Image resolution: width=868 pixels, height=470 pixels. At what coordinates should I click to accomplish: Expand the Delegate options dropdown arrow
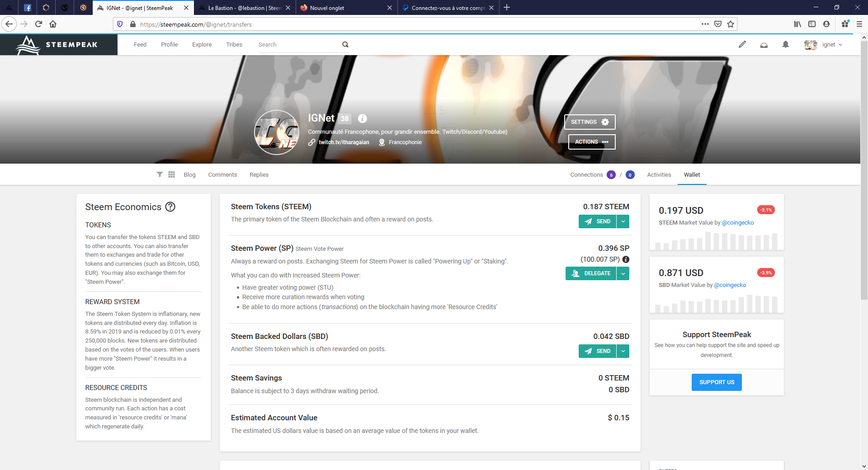tap(623, 273)
